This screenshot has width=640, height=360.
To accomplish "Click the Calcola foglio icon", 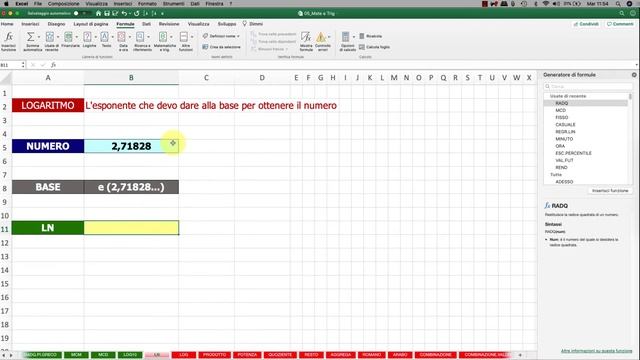I will pyautogui.click(x=362, y=47).
